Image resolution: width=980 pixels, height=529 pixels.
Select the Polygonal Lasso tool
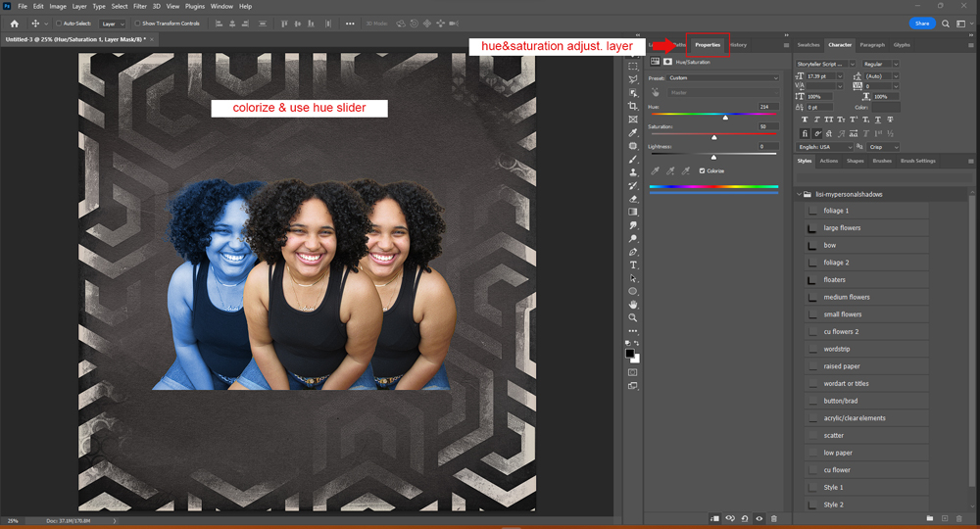pyautogui.click(x=632, y=79)
